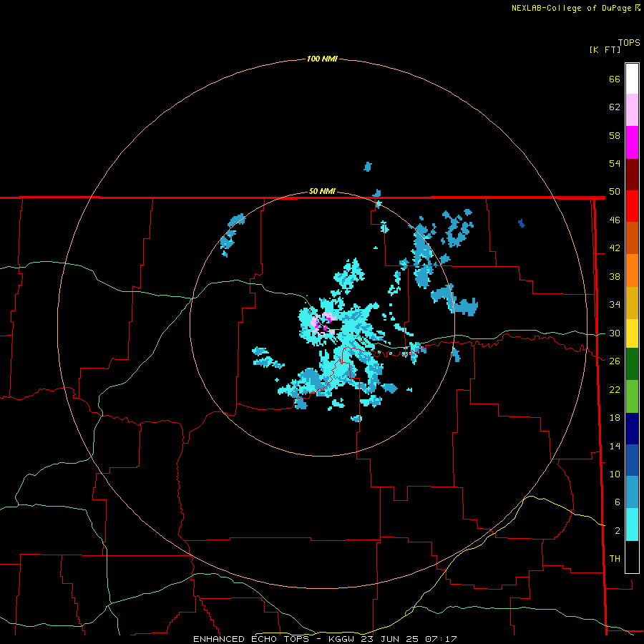
Task: Click the light pink legend swatch
Action: tap(632, 110)
